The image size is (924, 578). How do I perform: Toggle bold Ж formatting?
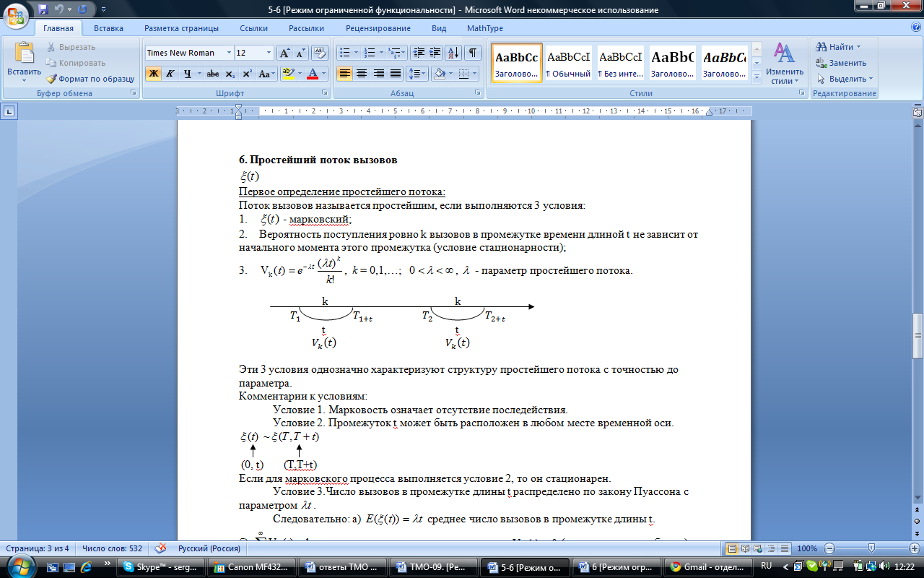click(153, 74)
